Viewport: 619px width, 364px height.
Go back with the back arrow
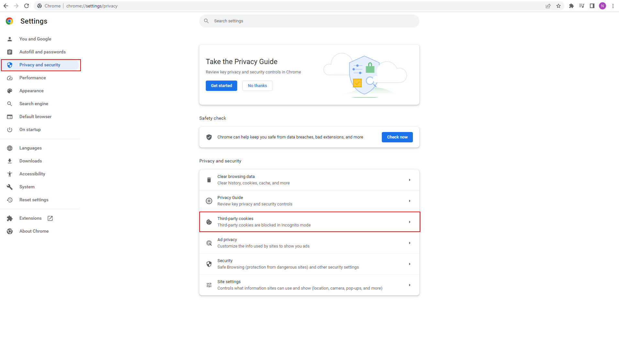click(x=6, y=6)
